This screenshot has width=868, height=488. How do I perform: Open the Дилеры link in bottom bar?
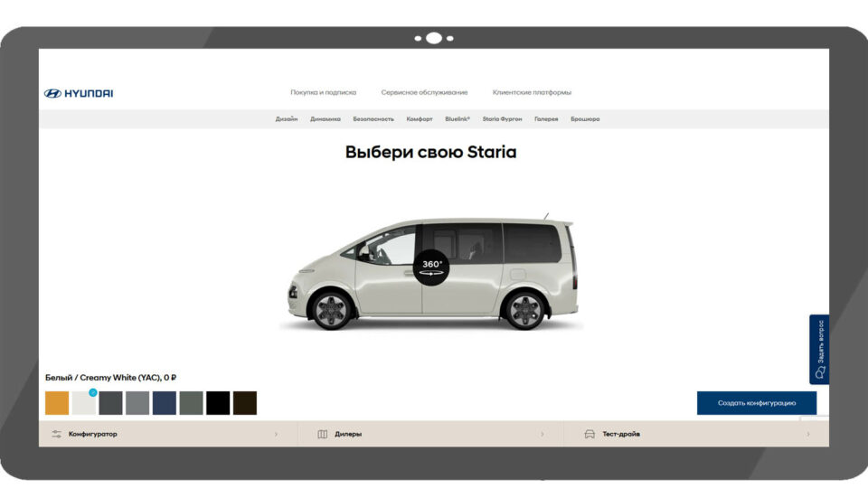point(347,435)
